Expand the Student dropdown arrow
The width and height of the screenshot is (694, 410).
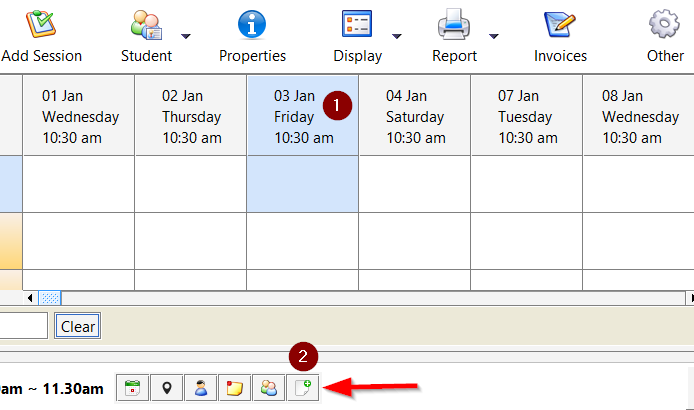[x=186, y=36]
